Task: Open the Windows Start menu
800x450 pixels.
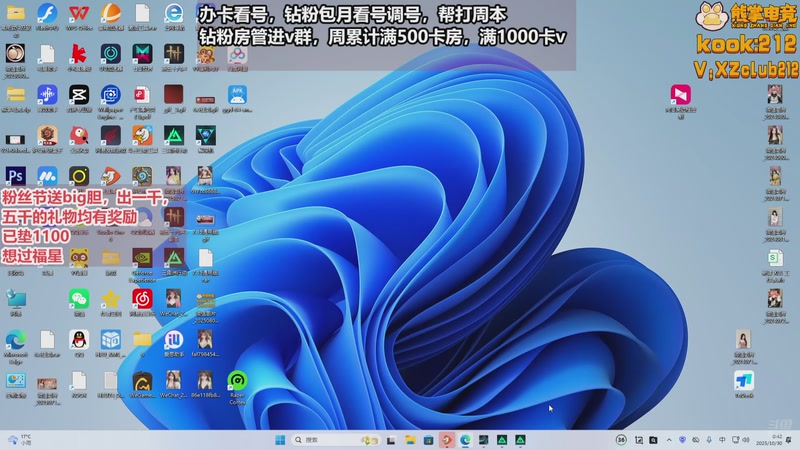Action: (280, 440)
